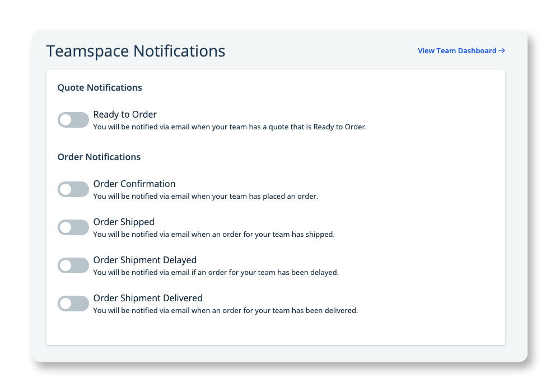This screenshot has height=392, width=560.
Task: Select the Quote Notifications section heading
Action: [100, 87]
